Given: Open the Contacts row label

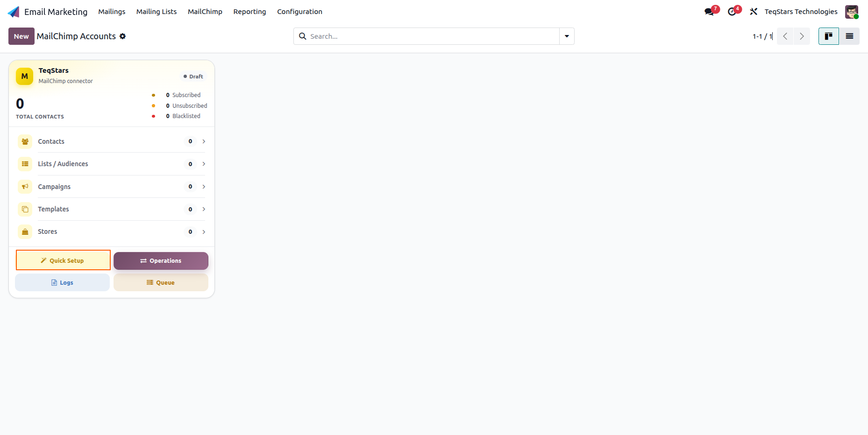Looking at the screenshot, I should (x=51, y=141).
